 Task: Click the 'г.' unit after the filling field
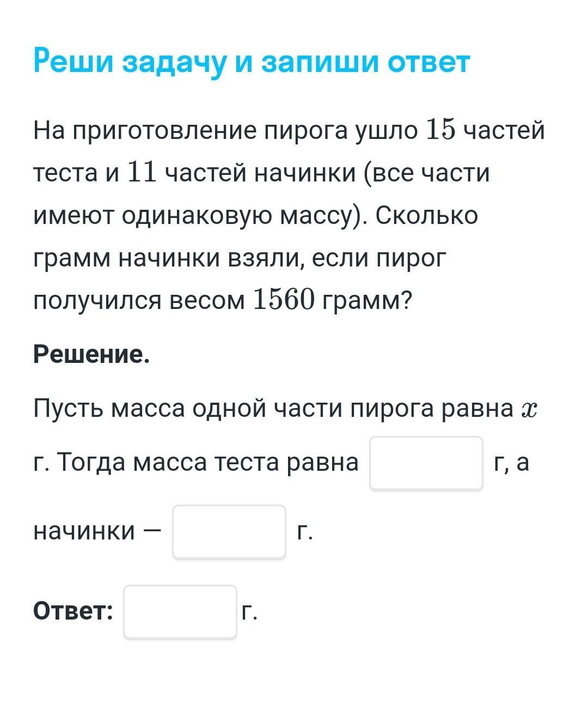point(304,532)
